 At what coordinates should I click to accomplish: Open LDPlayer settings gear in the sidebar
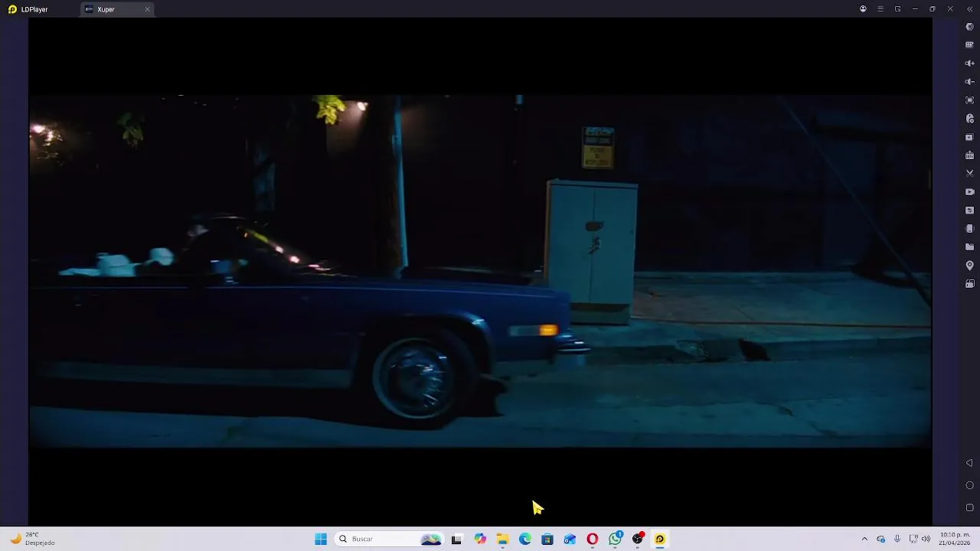(969, 27)
